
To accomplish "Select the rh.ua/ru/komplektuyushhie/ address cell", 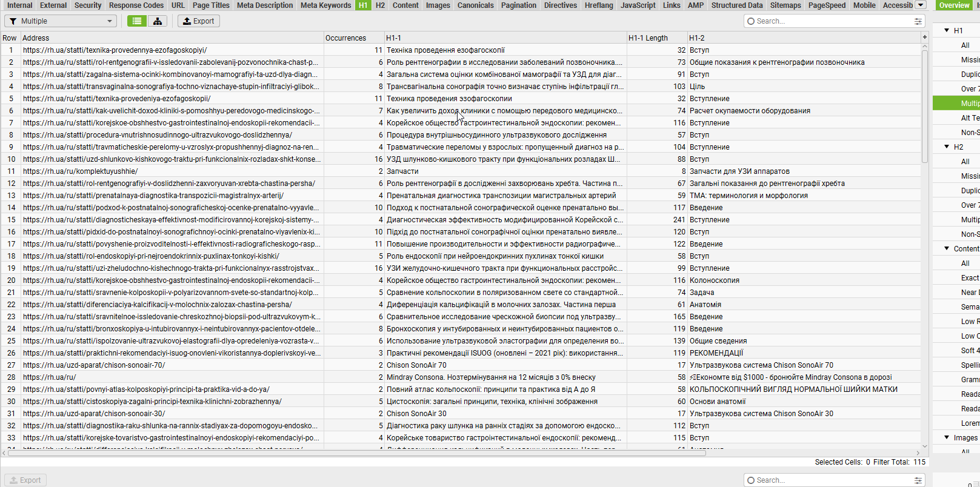I will point(172,171).
